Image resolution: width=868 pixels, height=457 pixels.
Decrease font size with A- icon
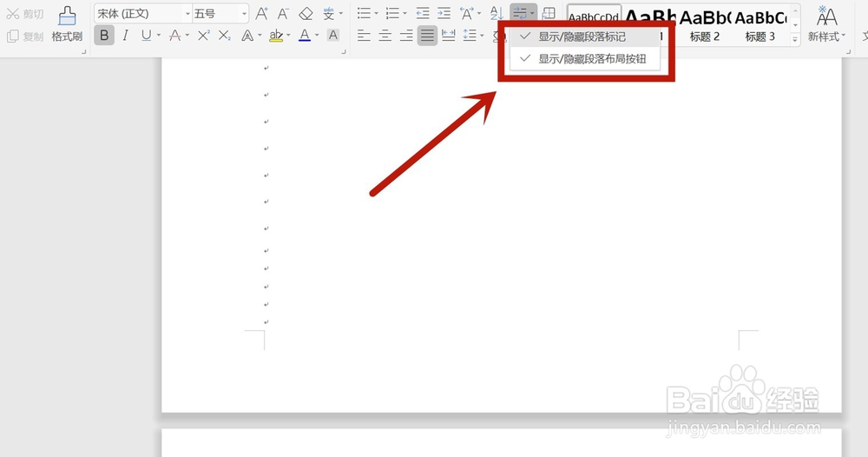[283, 14]
